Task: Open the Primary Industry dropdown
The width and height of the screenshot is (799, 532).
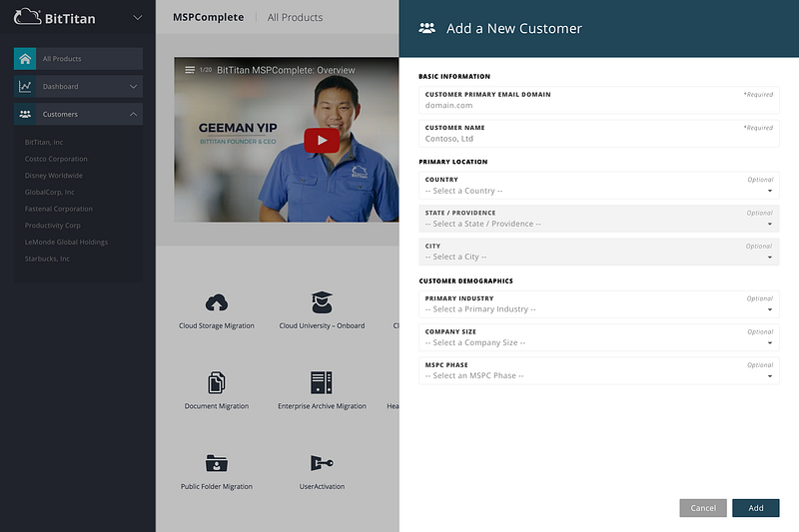Action: [598, 304]
